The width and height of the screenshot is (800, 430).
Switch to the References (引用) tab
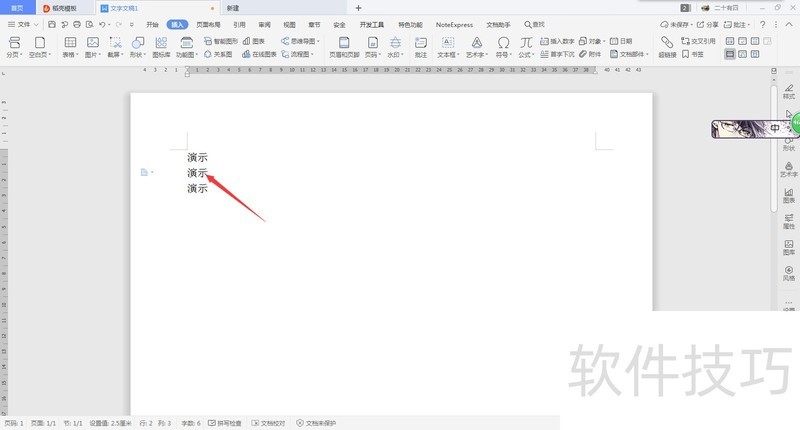pos(239,24)
